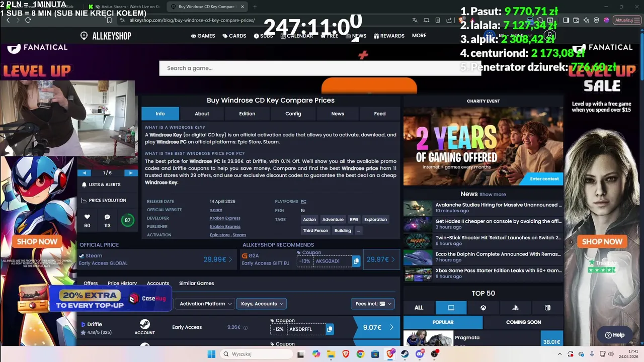Viewport: 644px width, 362px height.
Task: Click Enter contest on charity banner
Action: [x=544, y=179]
